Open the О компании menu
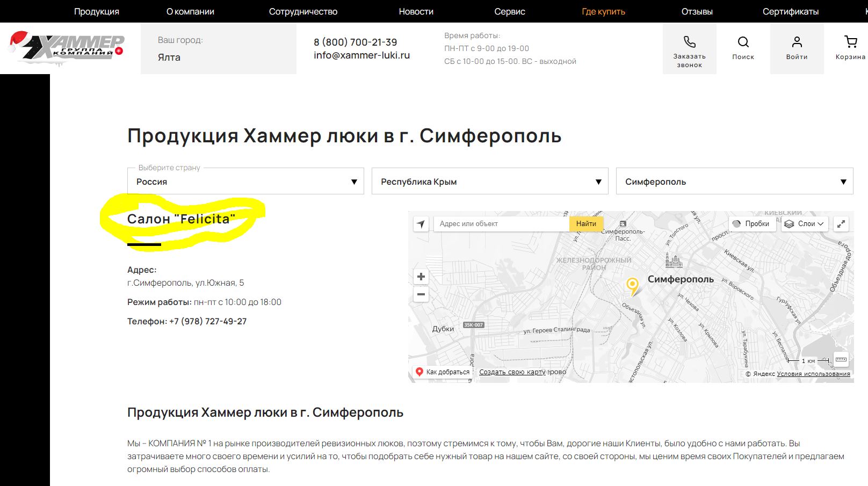Image resolution: width=868 pixels, height=486 pixels. click(x=190, y=11)
